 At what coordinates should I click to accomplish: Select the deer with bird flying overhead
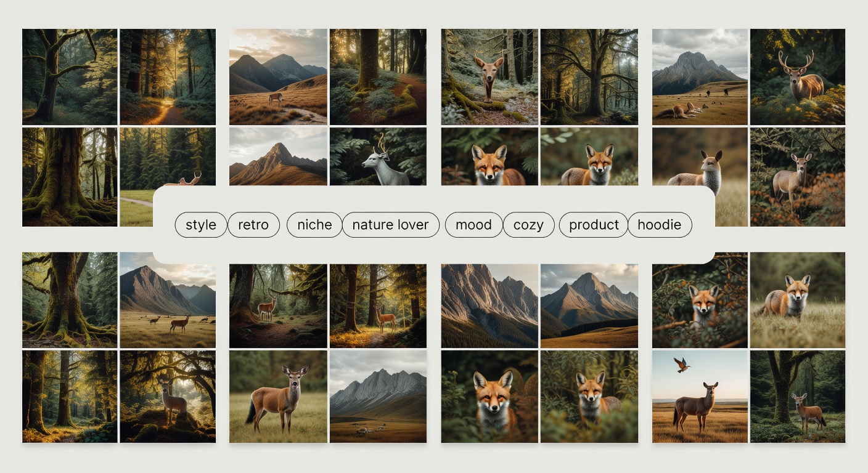[700, 397]
